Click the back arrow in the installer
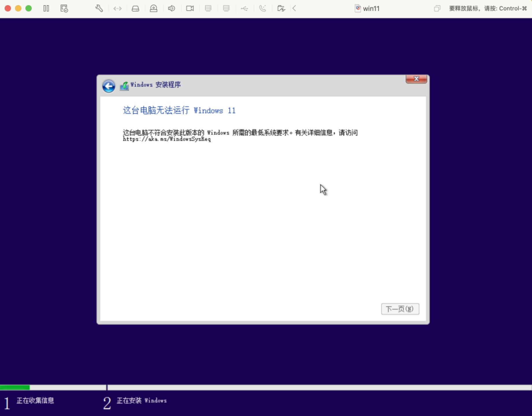This screenshot has height=416, width=532. click(108, 86)
